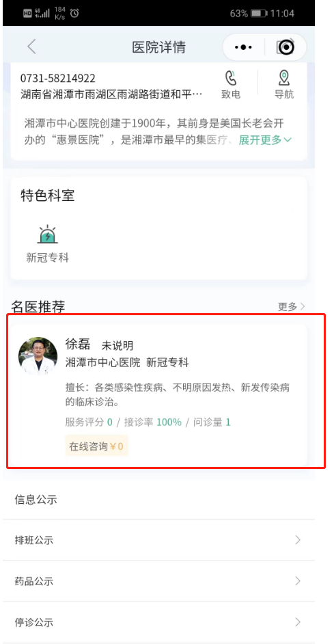Image resolution: width=334 pixels, height=644 pixels.
Task: Open 更多 recommended doctors list
Action: tap(292, 306)
